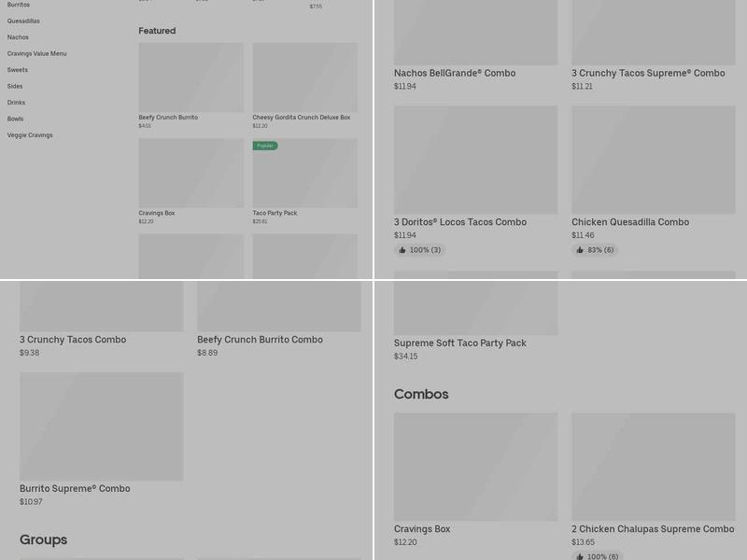Show the Drinks category

click(x=16, y=103)
